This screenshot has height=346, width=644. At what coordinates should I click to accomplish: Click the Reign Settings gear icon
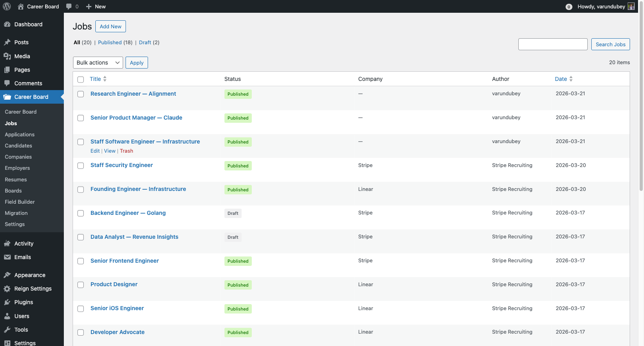pos(7,289)
